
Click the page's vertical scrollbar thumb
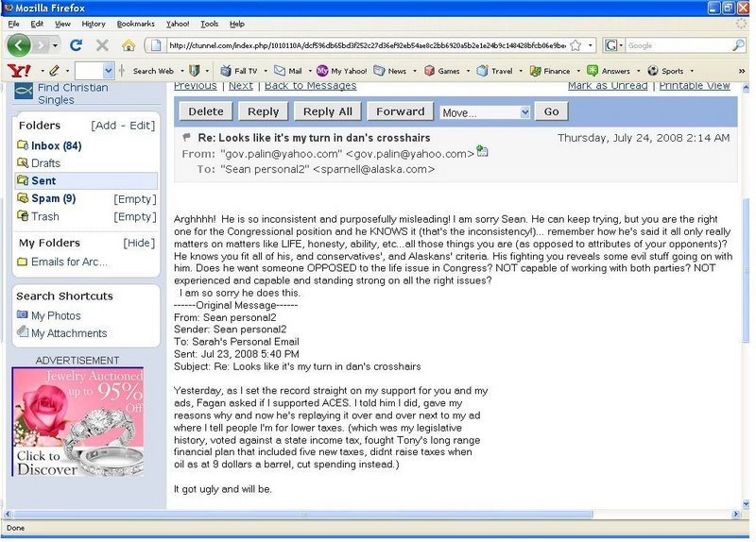[x=746, y=270]
